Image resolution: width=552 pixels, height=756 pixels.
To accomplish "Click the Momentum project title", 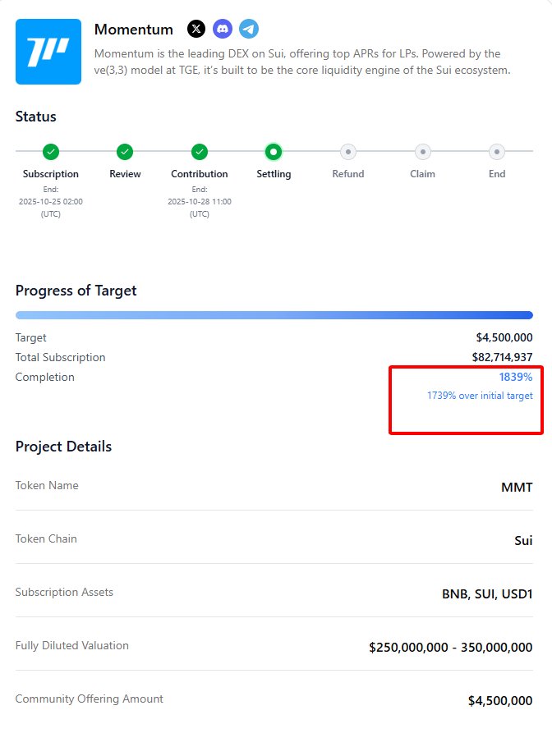I will click(x=134, y=30).
